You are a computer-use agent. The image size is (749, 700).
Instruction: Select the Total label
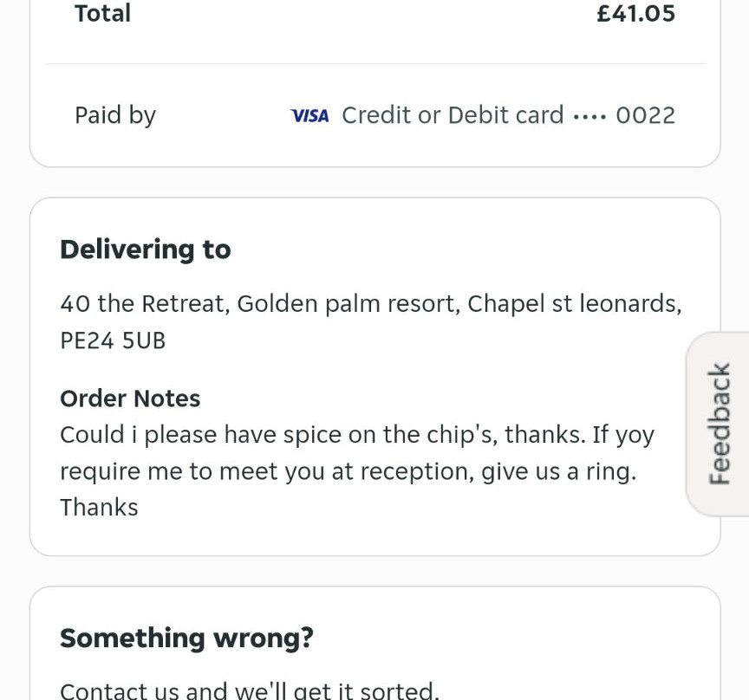click(102, 14)
